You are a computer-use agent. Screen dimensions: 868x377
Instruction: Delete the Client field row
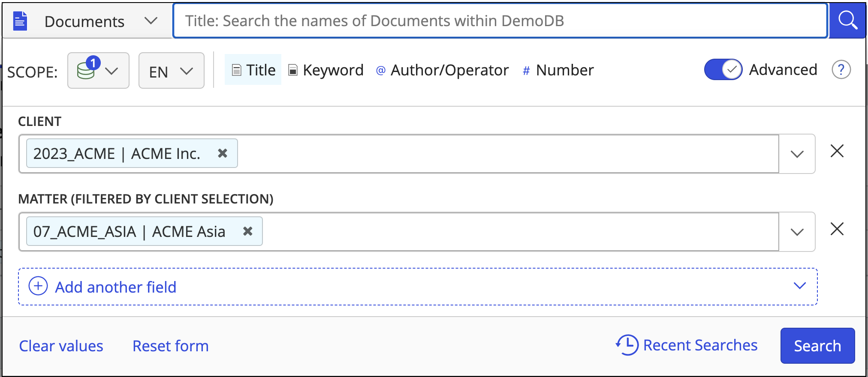coord(837,151)
